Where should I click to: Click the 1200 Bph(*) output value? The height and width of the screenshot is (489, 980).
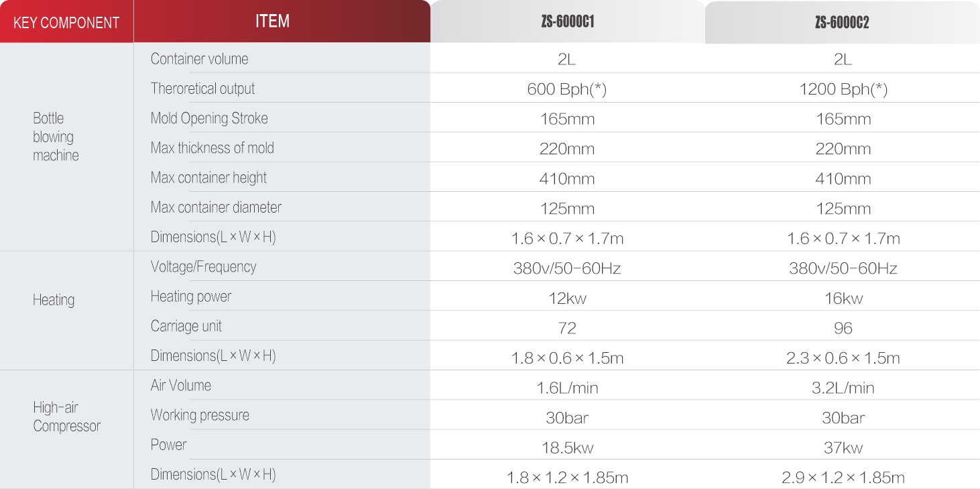843,89
